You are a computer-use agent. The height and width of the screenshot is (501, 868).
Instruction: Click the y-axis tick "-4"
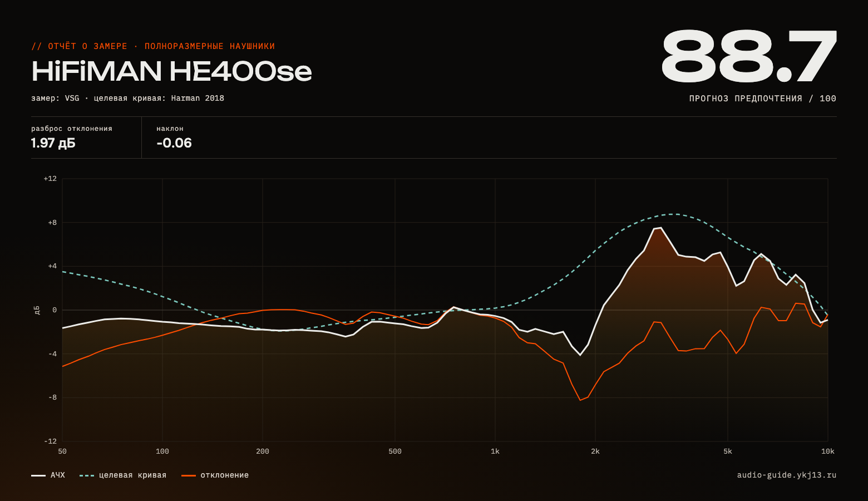[52, 354]
